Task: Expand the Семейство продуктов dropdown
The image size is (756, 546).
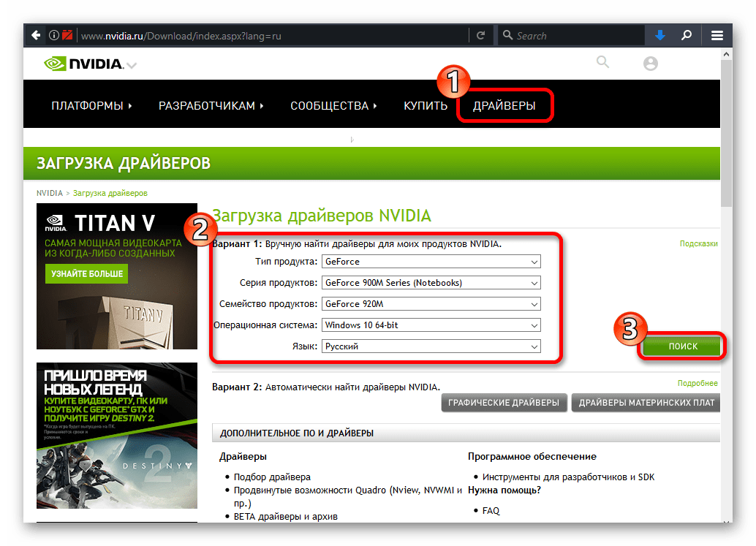Action: pos(431,304)
